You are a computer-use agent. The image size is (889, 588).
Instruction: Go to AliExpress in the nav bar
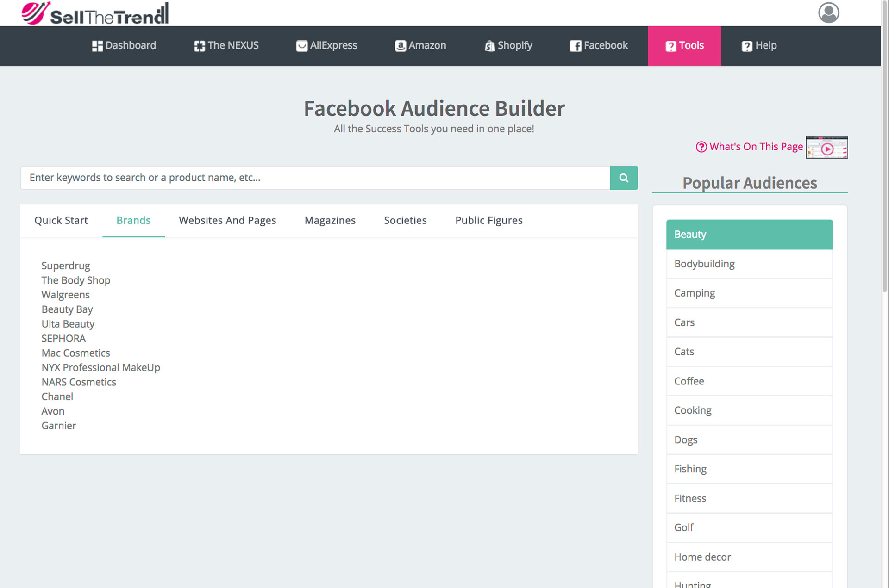click(x=327, y=46)
